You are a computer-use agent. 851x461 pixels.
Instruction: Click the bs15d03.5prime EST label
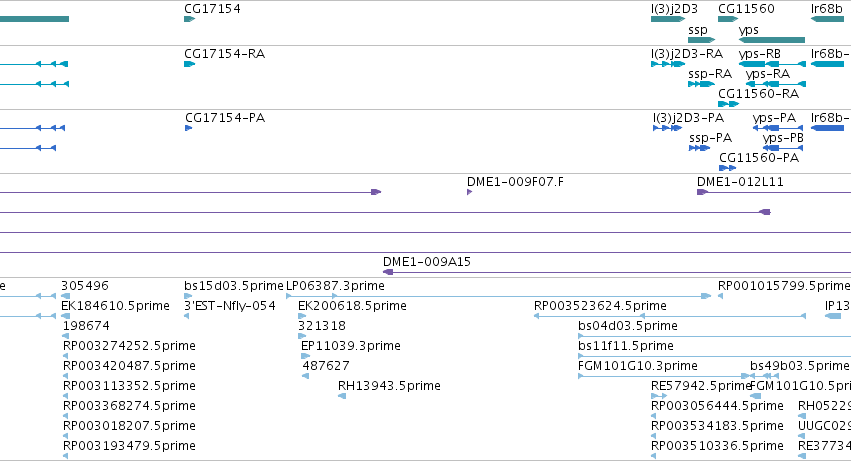tap(234, 286)
